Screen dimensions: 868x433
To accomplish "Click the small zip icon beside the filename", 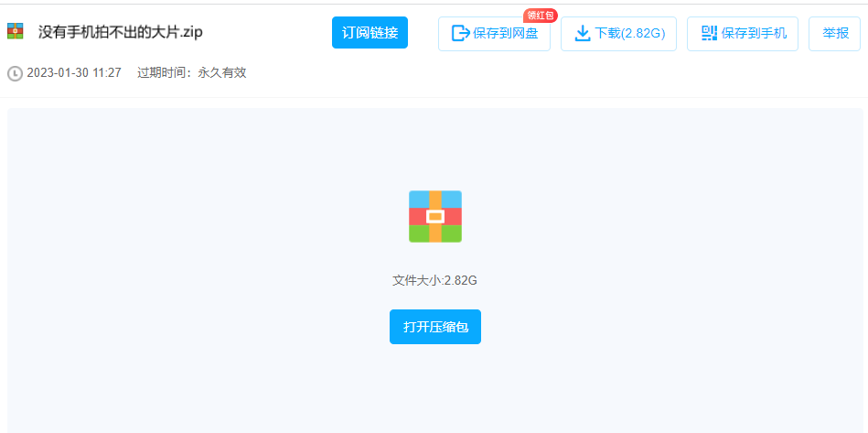I will 16,31.
